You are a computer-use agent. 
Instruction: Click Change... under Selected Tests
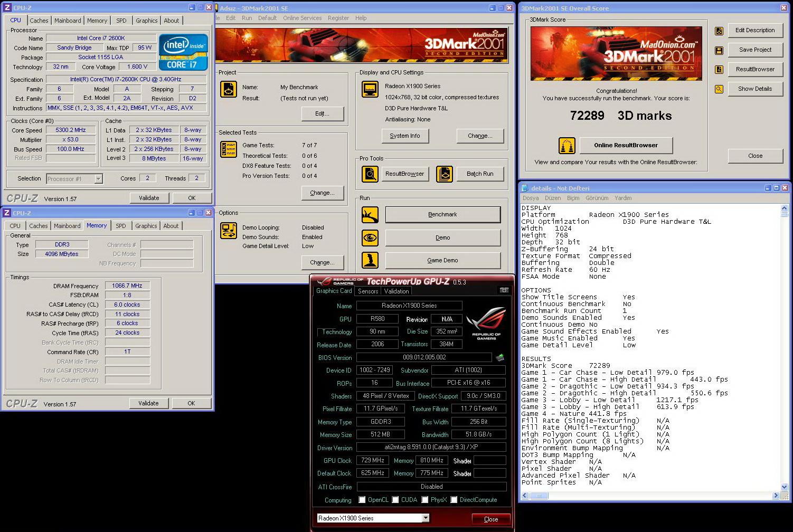pos(322,193)
